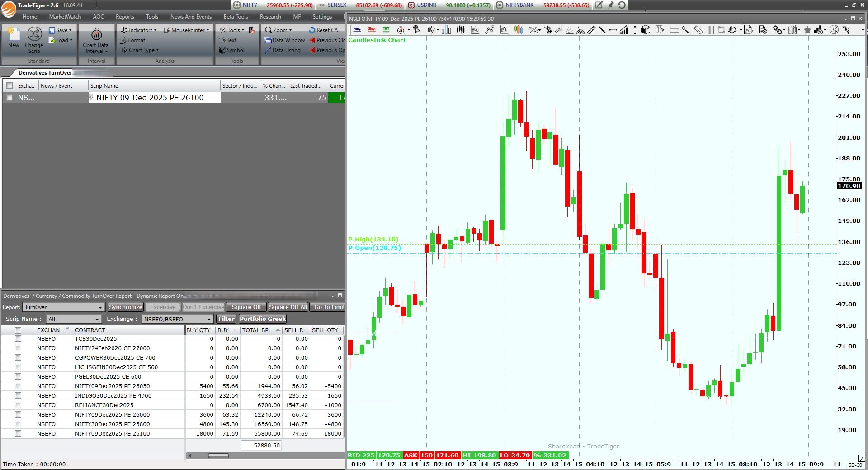The image size is (868, 470).
Task: Select the TGT target marker tool
Action: click(386, 30)
